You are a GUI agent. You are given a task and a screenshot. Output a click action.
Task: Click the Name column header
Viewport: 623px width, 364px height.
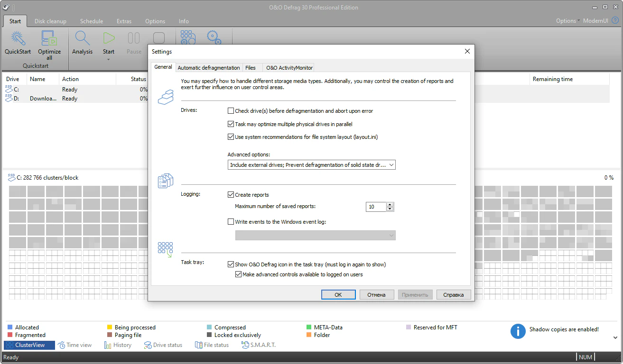(43, 79)
